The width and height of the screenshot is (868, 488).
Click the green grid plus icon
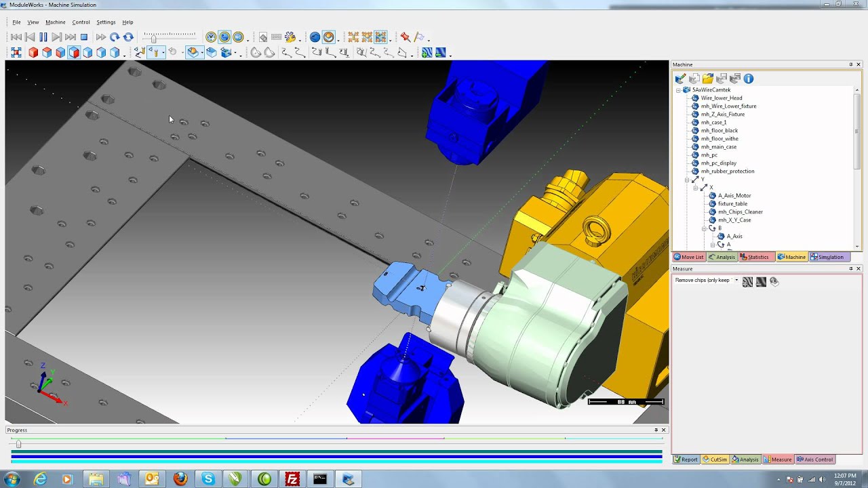pos(427,52)
